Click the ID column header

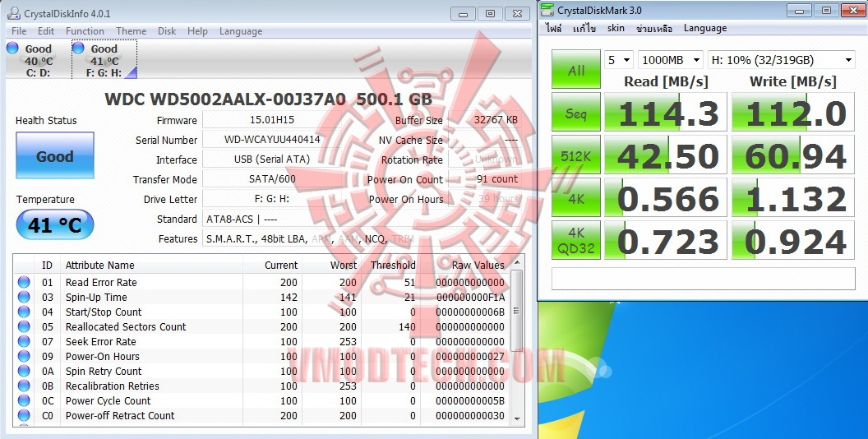(47, 266)
